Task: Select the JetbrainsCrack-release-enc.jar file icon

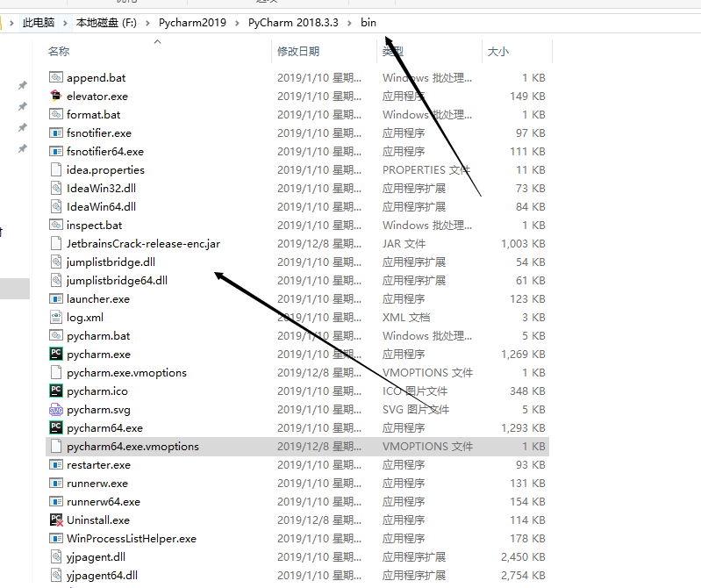Action: click(x=56, y=243)
